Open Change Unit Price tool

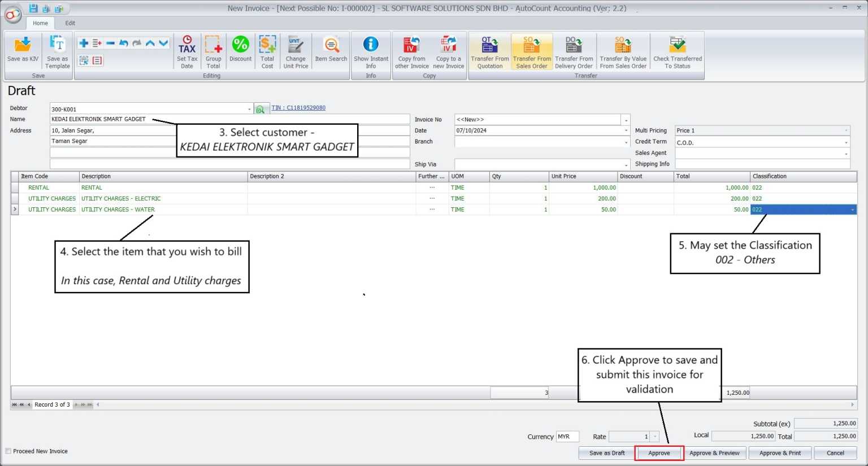click(x=296, y=51)
